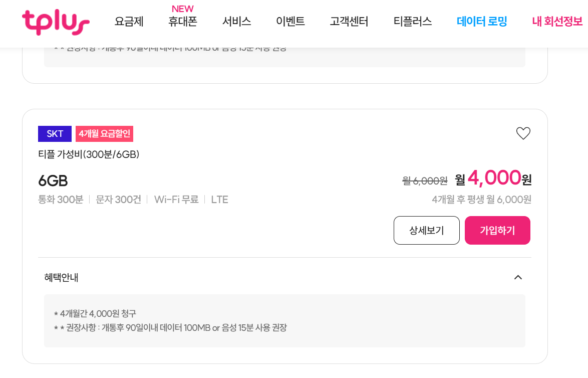The image size is (588, 378).
Task: Click the 월 4,000원 discounted price
Action: [x=494, y=179]
